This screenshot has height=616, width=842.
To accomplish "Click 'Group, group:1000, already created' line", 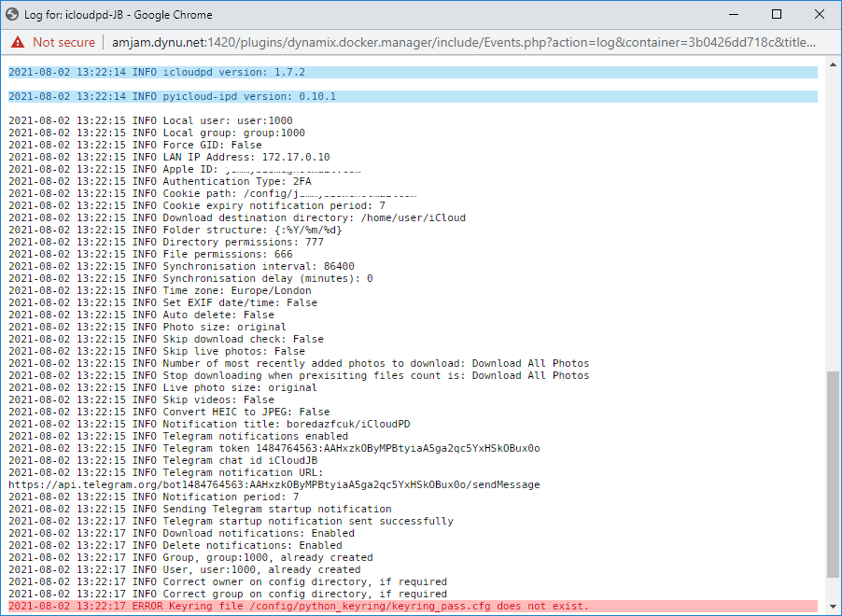I will [x=190, y=557].
